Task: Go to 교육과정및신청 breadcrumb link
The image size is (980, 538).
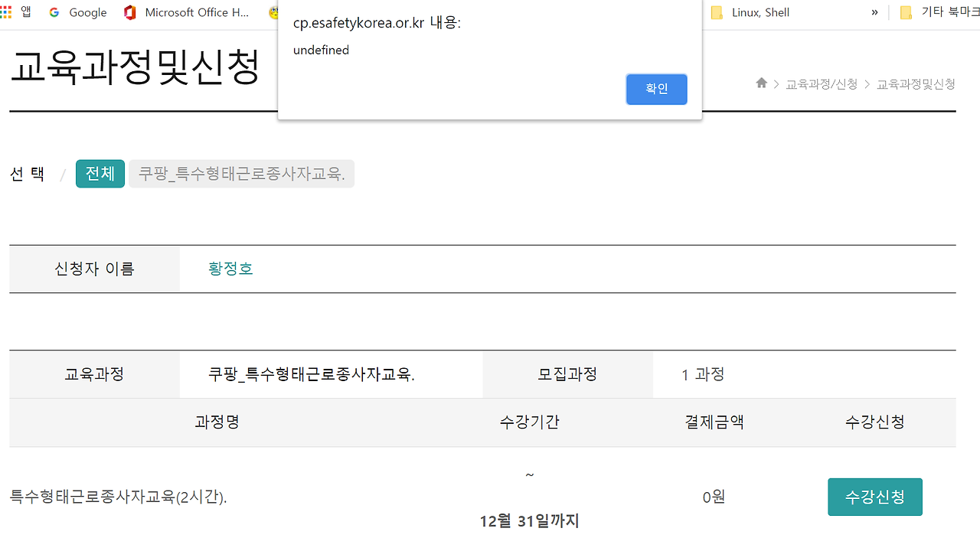Action: click(916, 84)
